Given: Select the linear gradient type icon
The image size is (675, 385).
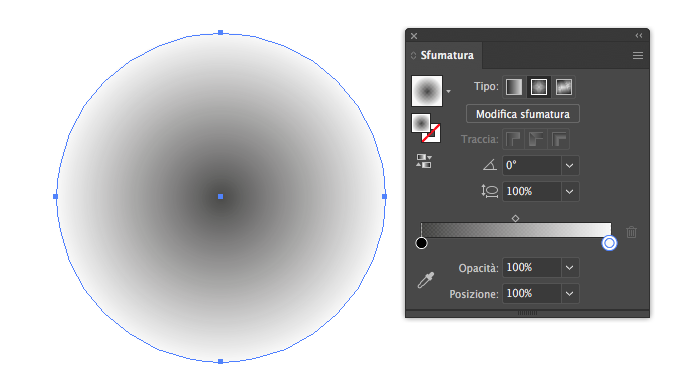Looking at the screenshot, I should click(514, 87).
